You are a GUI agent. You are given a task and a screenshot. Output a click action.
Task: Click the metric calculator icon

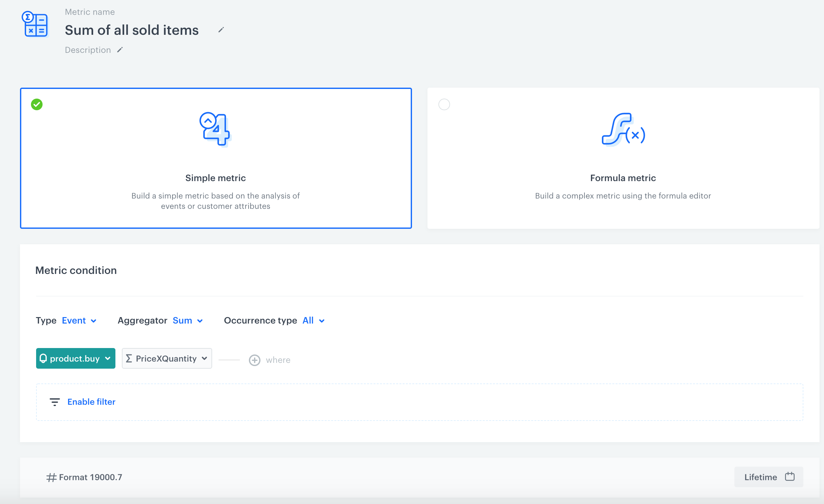point(35,24)
